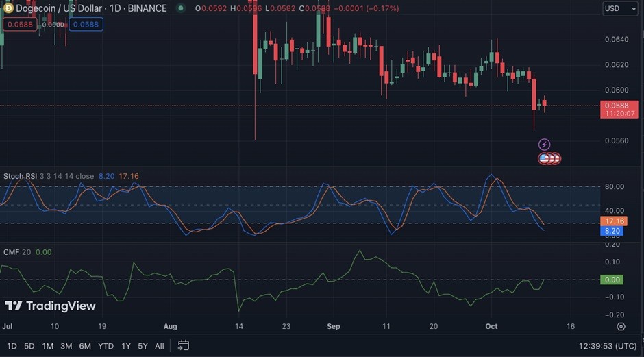Switch to 1M time range
Screen dimensions: 644x357
coord(48,346)
